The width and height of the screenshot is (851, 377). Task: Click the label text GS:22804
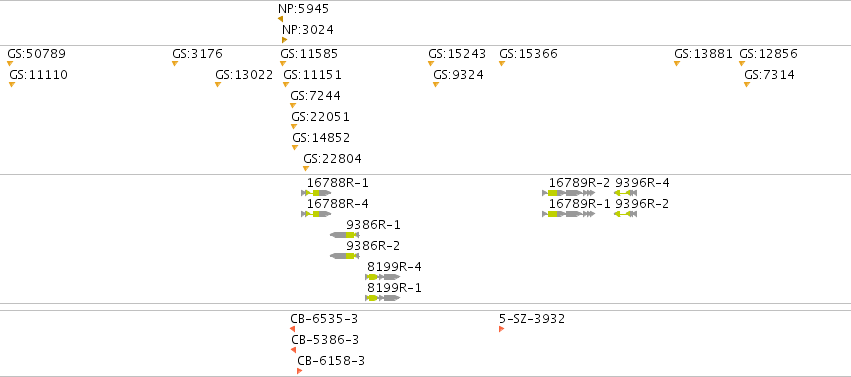(x=333, y=159)
